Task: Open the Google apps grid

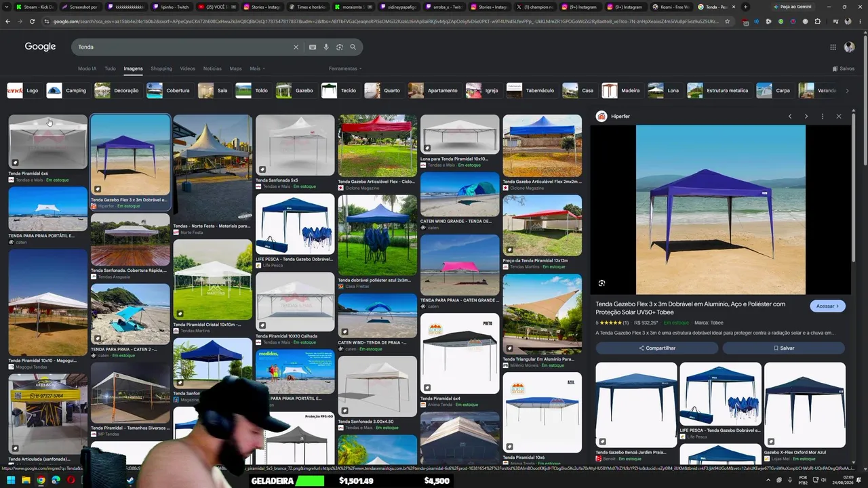Action: pyautogui.click(x=833, y=47)
